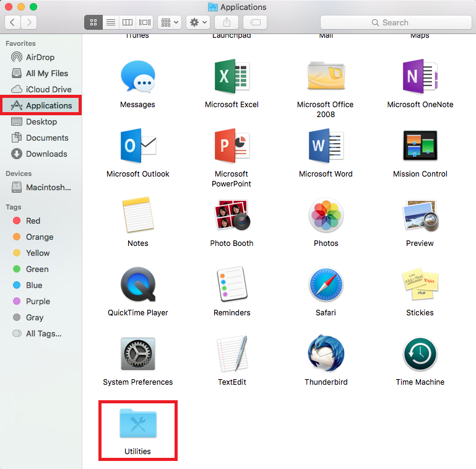Launch Microsoft OneNote
This screenshot has width=476, height=469.
(420, 76)
